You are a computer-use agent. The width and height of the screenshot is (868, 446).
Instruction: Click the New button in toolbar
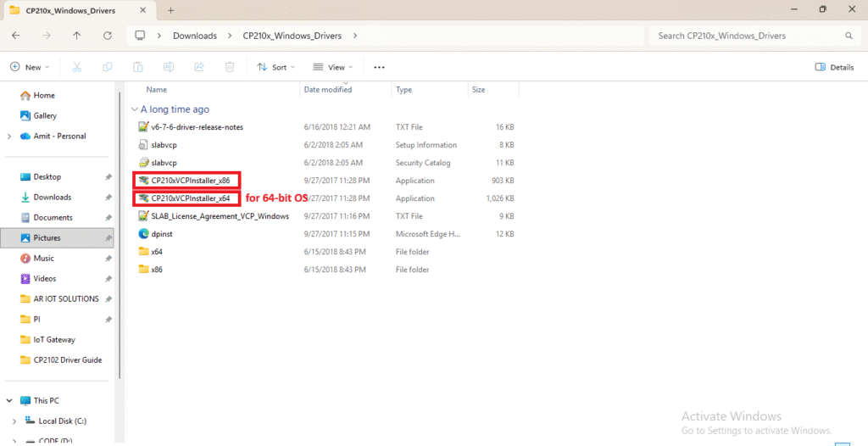(29, 67)
